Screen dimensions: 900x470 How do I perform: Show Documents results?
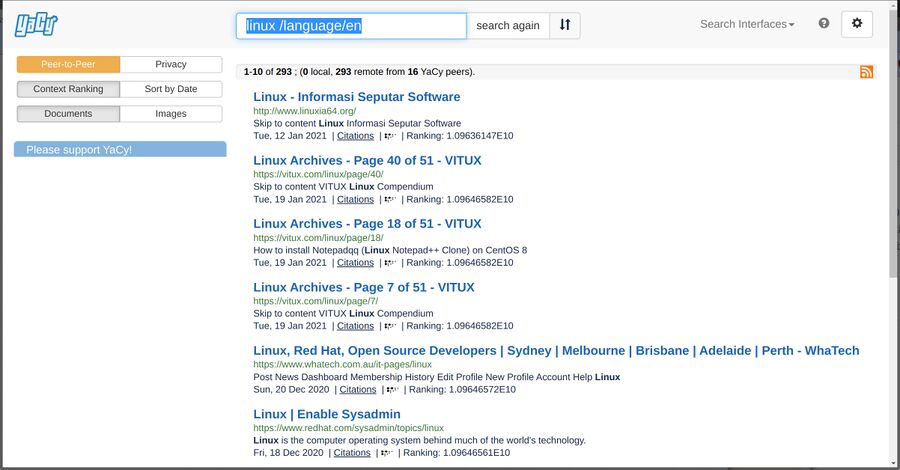[68, 114]
